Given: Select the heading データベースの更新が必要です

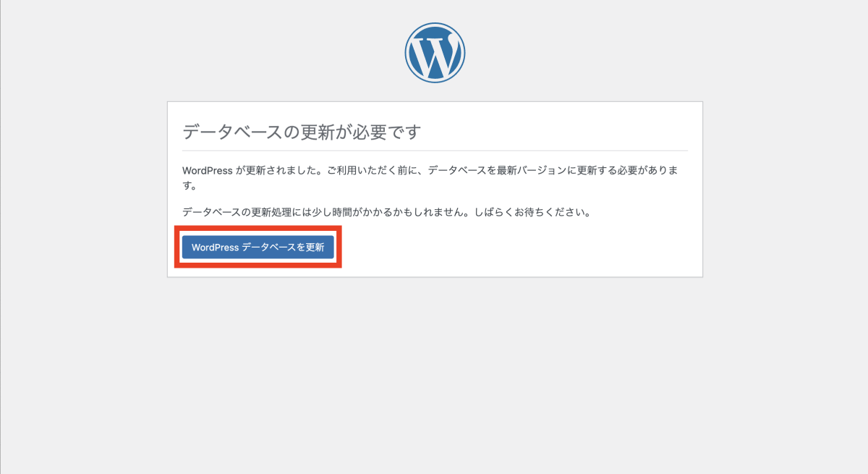Looking at the screenshot, I should point(302,132).
